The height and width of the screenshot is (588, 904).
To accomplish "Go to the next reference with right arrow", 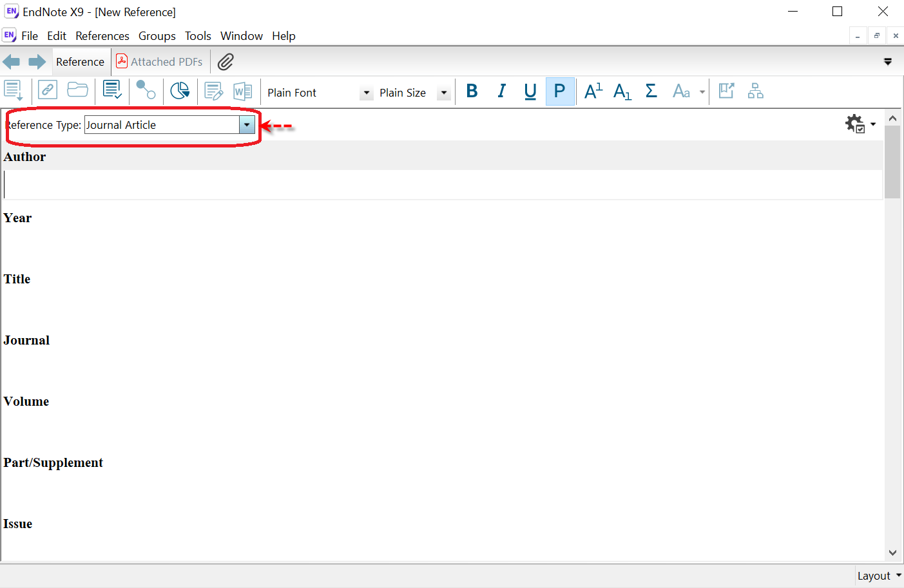I will pyautogui.click(x=37, y=62).
